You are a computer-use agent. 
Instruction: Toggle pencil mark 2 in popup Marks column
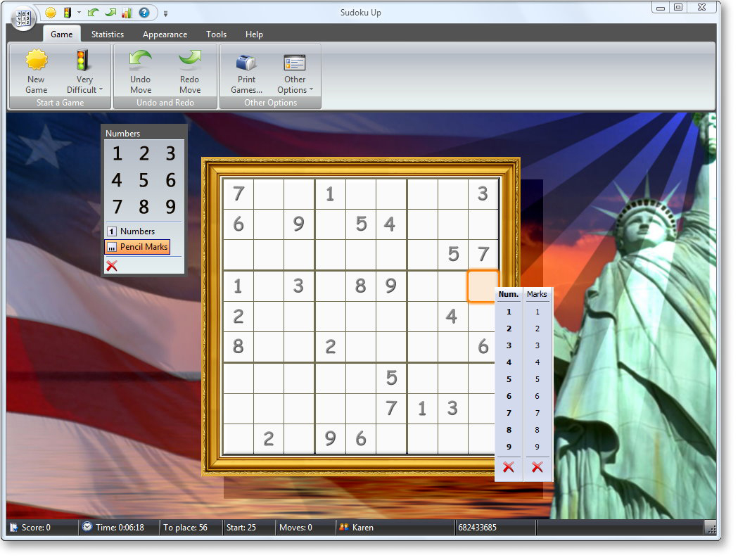pyautogui.click(x=537, y=329)
